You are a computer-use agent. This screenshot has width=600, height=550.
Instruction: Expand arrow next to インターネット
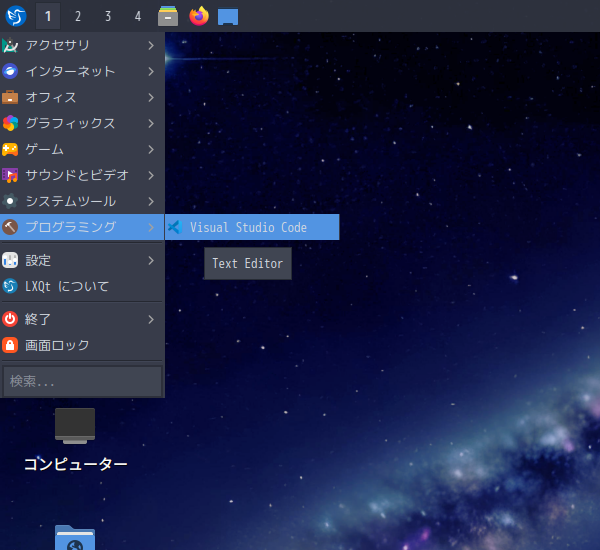click(x=151, y=72)
